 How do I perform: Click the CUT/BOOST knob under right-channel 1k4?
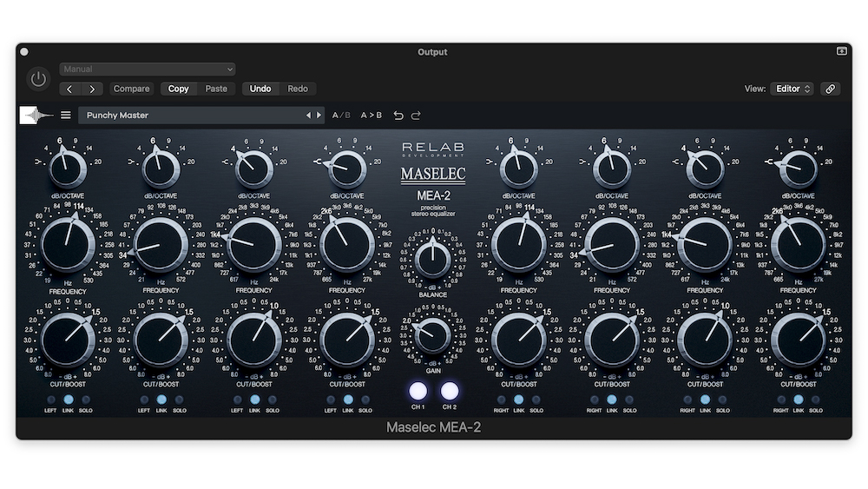coord(705,340)
